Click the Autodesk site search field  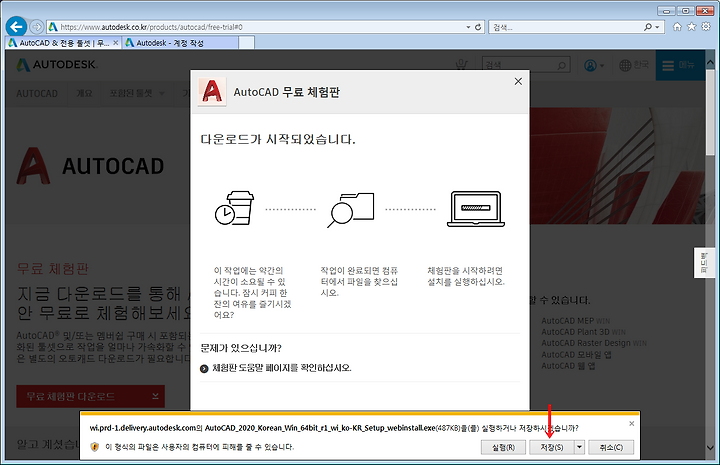coord(526,65)
